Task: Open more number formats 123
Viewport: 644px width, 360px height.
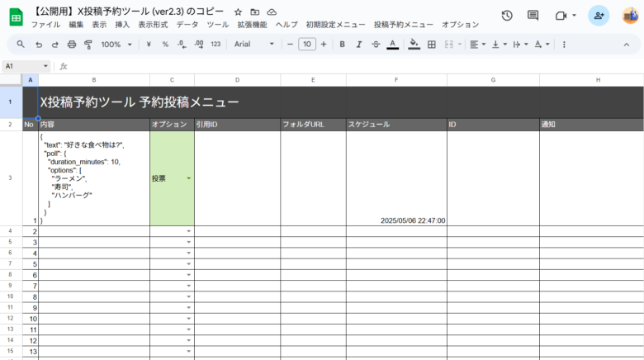Action: tap(215, 45)
